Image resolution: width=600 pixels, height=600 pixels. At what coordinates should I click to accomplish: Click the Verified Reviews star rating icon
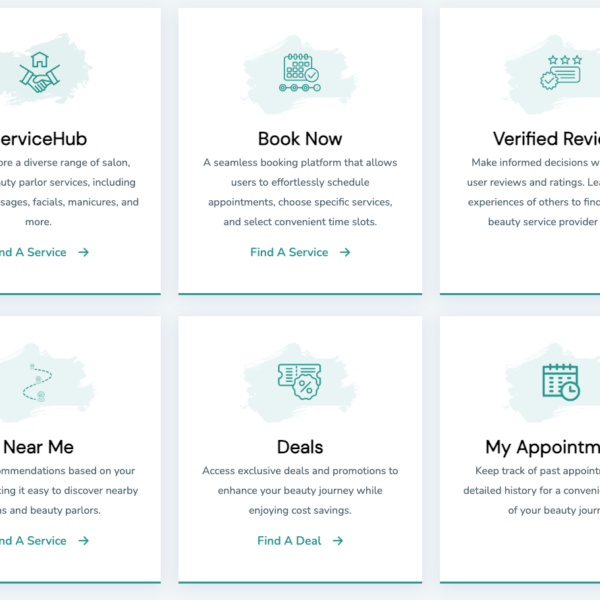coord(562,74)
